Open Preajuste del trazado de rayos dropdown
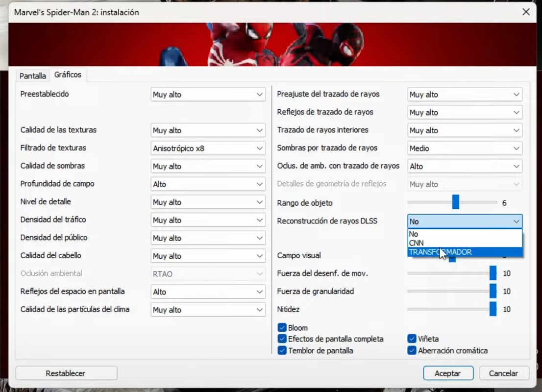This screenshot has width=542, height=392. click(x=465, y=95)
